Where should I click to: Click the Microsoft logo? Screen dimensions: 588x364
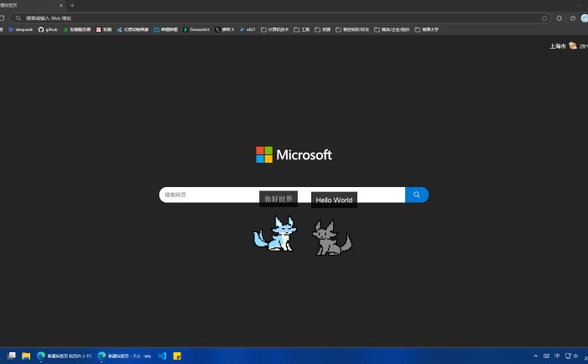(294, 154)
